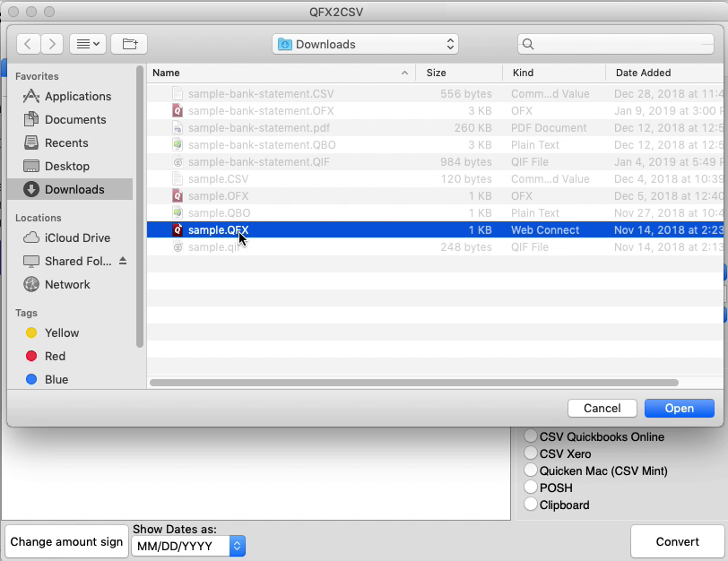
Task: Eject the Shared Folder volume
Action: tap(123, 261)
